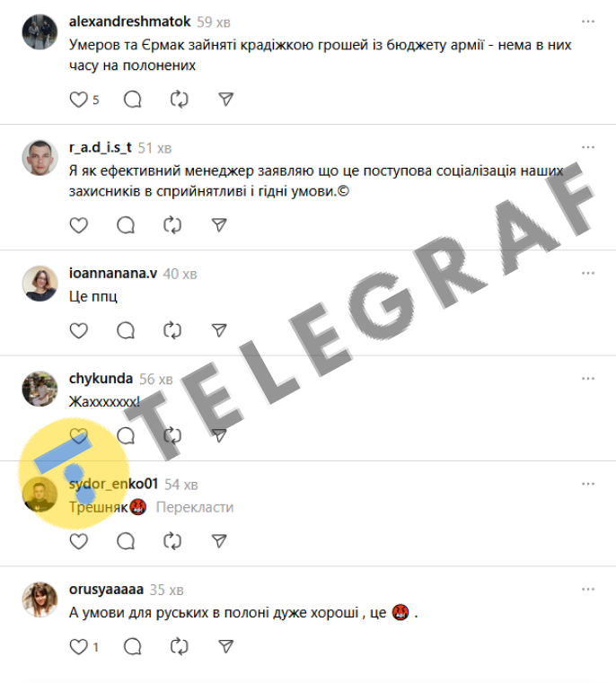Repost alexandreshmatok's comment
The image size is (616, 683).
pos(180,100)
